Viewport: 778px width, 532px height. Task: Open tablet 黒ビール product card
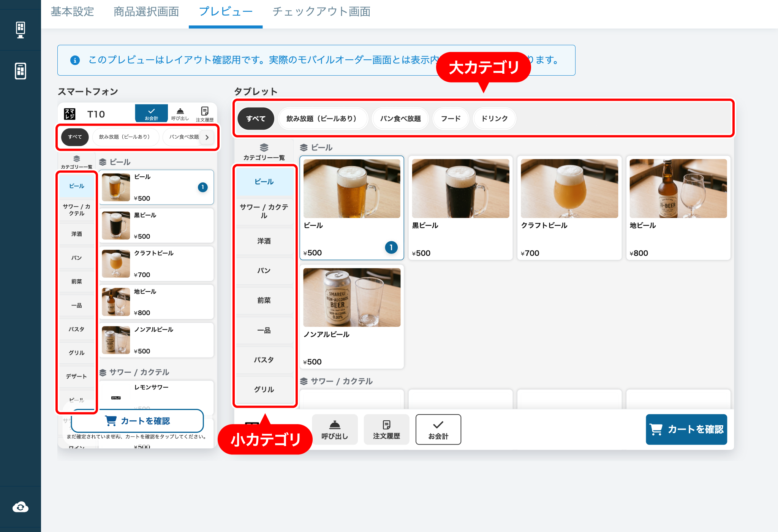460,208
